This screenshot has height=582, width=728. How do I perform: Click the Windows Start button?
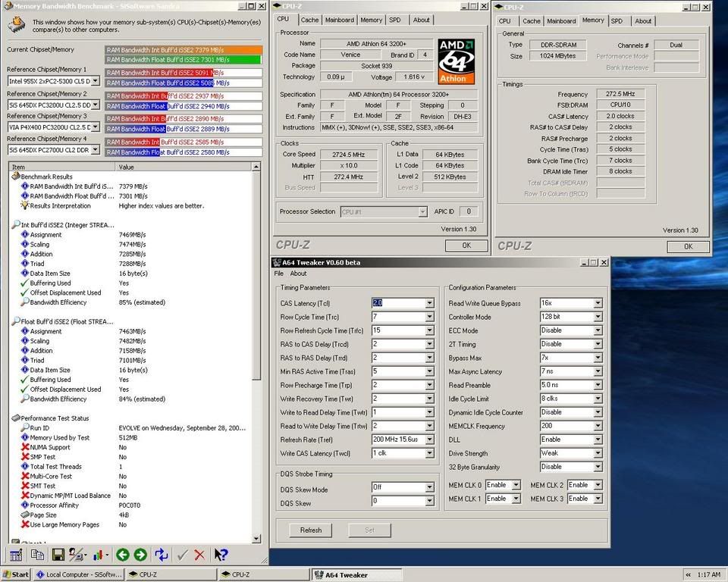[x=16, y=574]
